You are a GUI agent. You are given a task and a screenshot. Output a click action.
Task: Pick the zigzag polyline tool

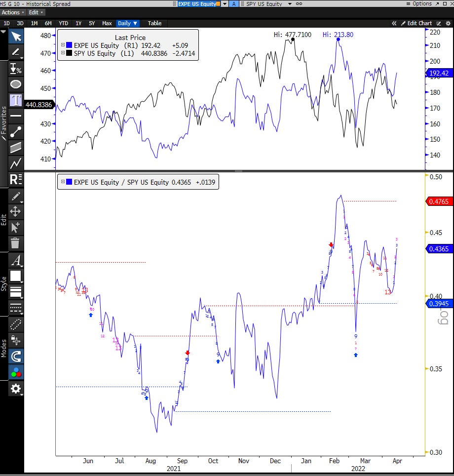tap(16, 163)
